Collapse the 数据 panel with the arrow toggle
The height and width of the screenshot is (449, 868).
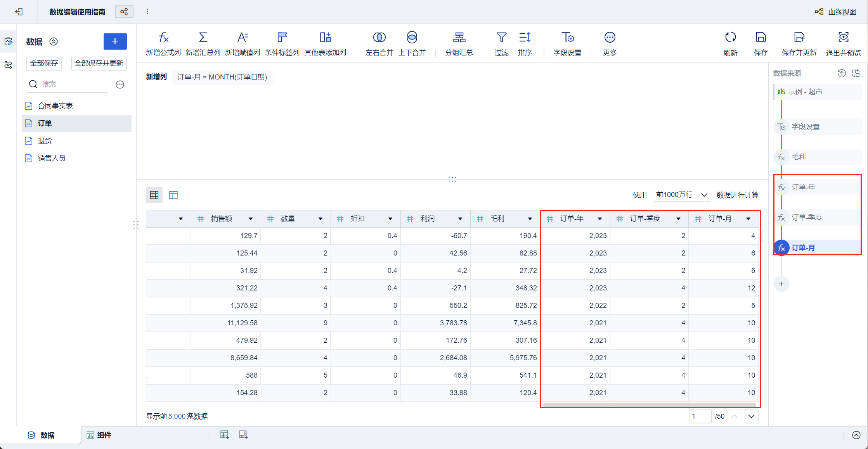coord(54,41)
